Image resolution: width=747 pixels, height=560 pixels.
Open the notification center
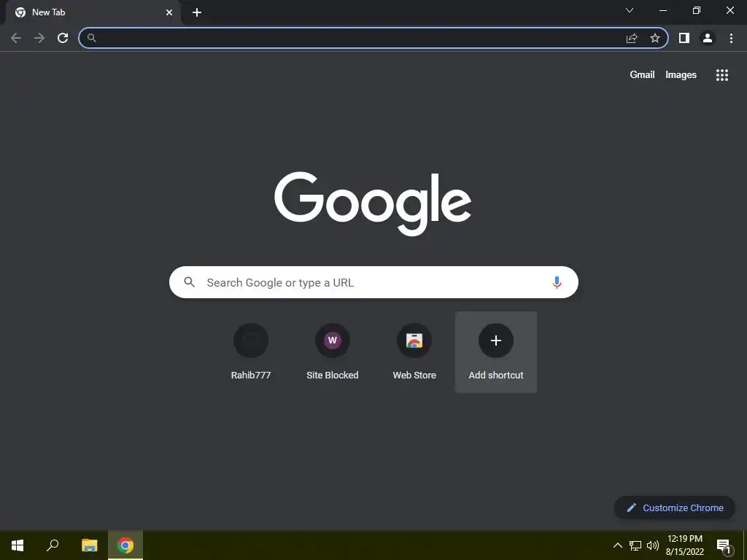click(724, 545)
